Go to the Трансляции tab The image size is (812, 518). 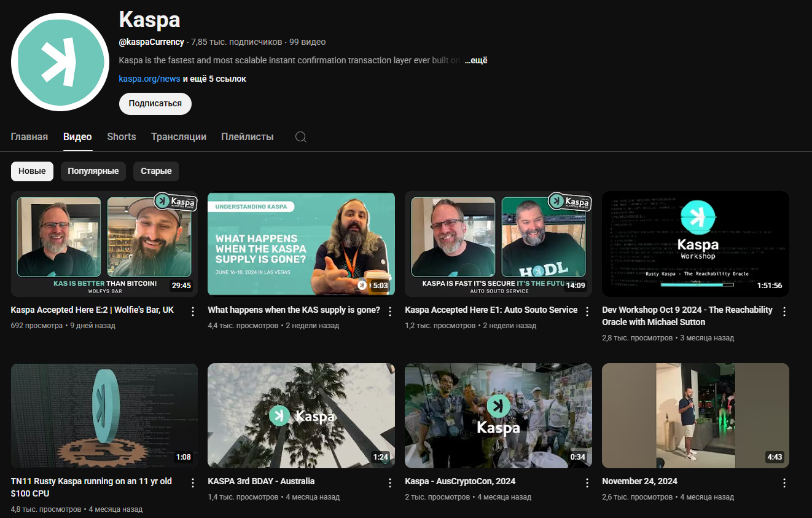[179, 137]
